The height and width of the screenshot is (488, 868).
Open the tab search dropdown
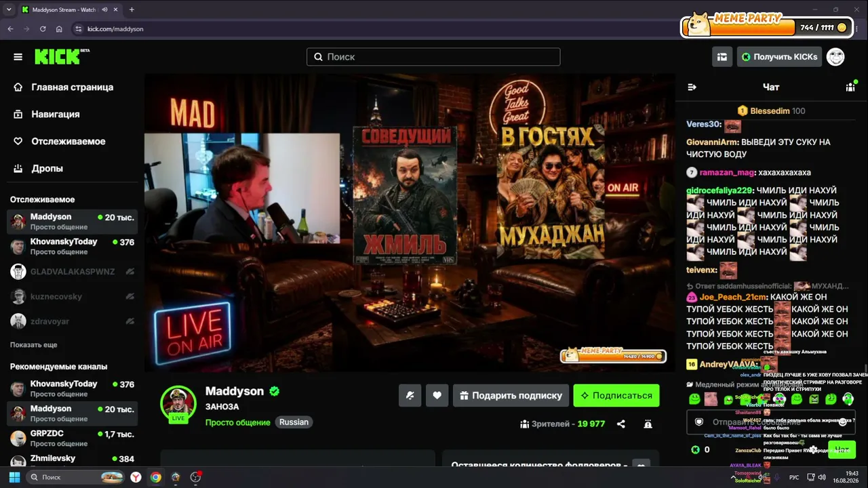[9, 9]
